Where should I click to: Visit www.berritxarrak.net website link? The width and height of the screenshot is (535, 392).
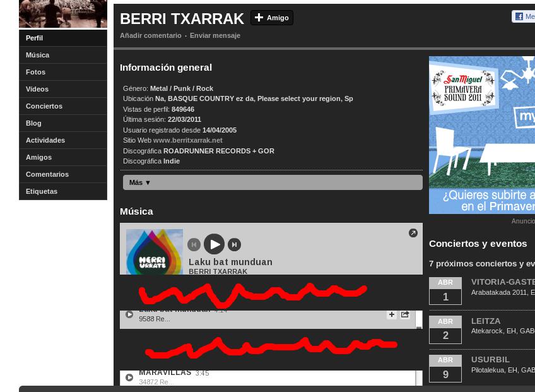(x=187, y=140)
